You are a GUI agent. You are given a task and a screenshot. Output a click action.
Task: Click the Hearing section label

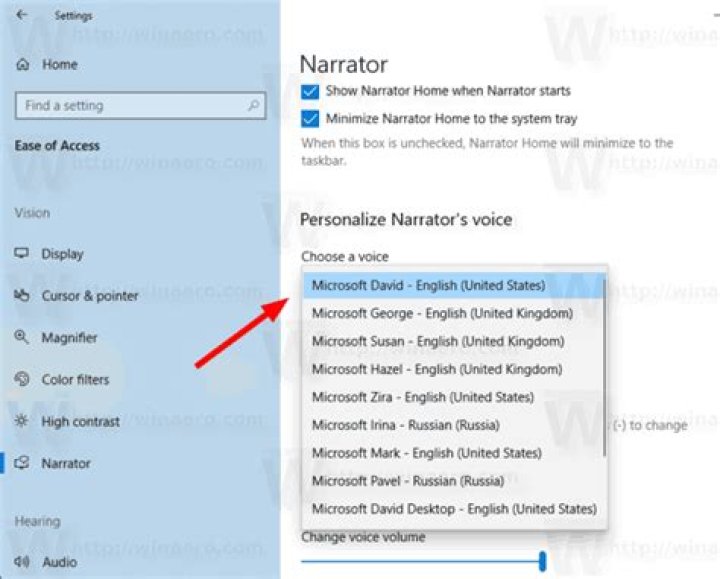[38, 522]
